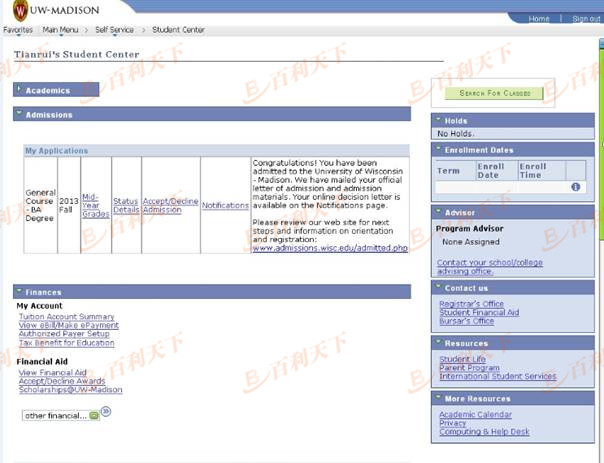Open Tax Benefit for Education link

coord(67,342)
